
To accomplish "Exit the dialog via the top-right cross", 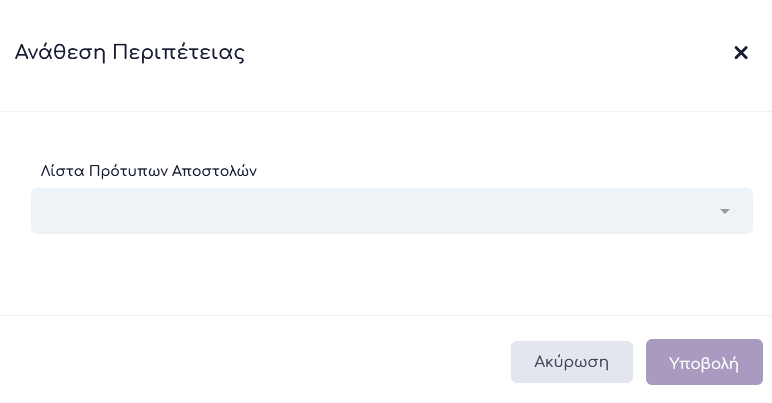I will 741,52.
